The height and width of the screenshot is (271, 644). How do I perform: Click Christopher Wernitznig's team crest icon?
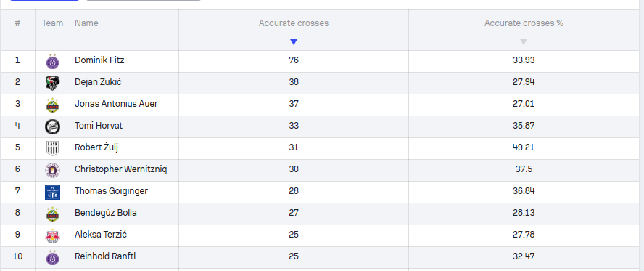click(x=52, y=170)
